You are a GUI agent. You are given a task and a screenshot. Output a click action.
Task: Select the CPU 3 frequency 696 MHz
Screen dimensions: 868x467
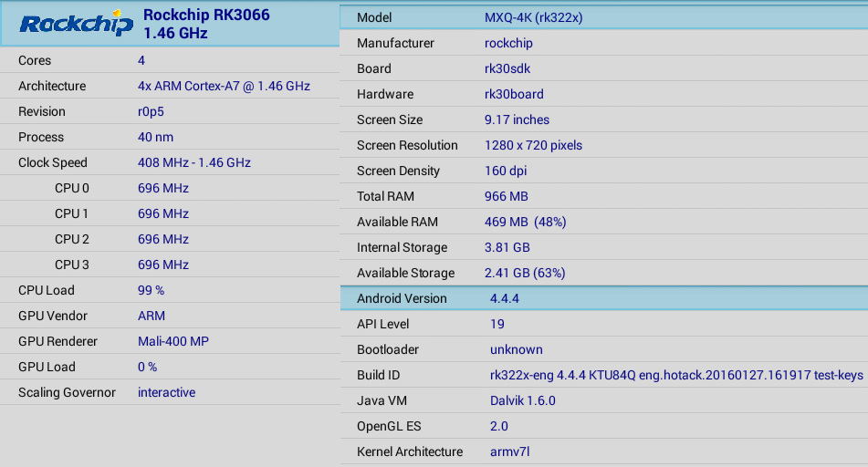click(x=163, y=264)
